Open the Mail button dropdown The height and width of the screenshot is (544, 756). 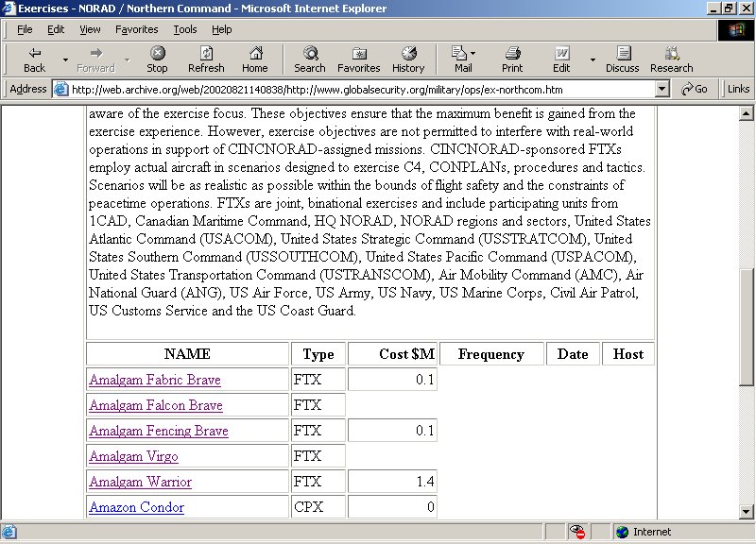472,54
